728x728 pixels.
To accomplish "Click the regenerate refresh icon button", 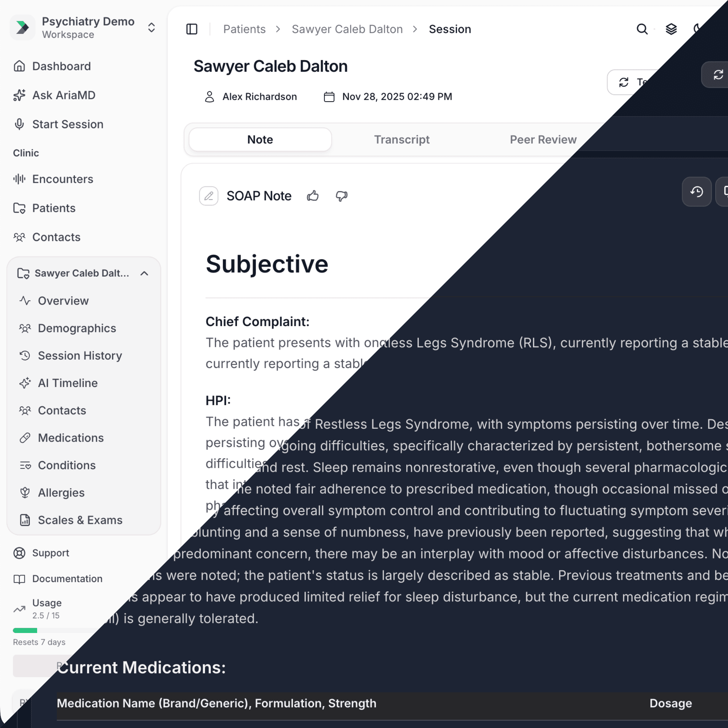I will (717, 75).
